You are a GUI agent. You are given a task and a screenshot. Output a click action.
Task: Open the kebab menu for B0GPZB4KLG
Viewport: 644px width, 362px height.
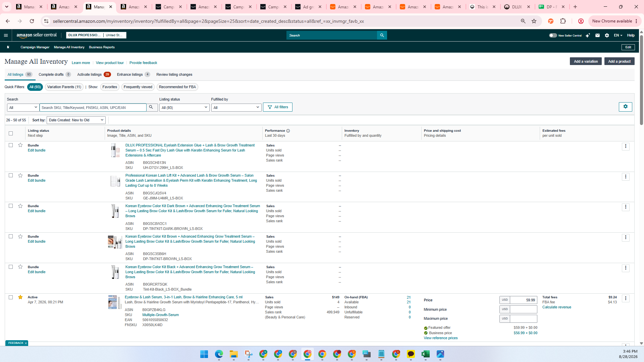click(626, 298)
